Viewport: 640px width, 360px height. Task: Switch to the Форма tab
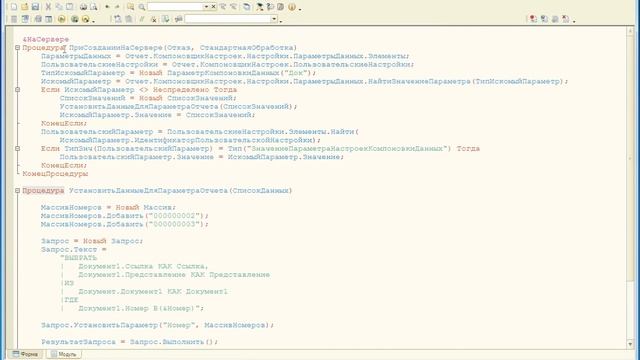(25, 354)
